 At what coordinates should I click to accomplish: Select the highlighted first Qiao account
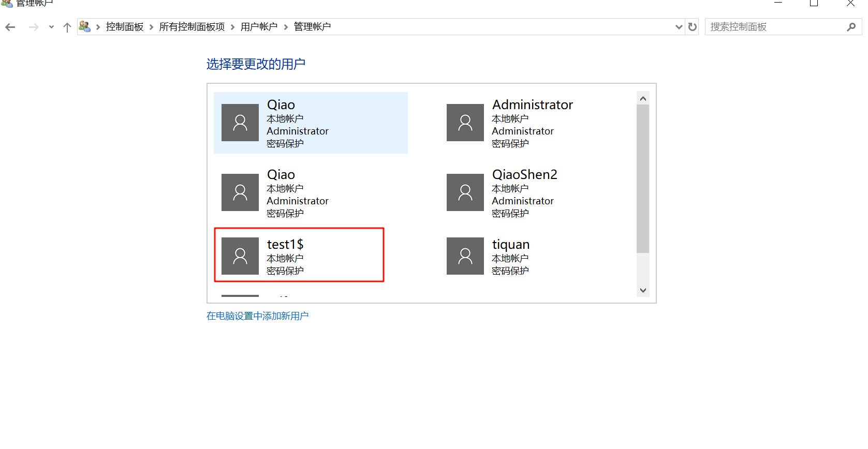click(x=311, y=123)
